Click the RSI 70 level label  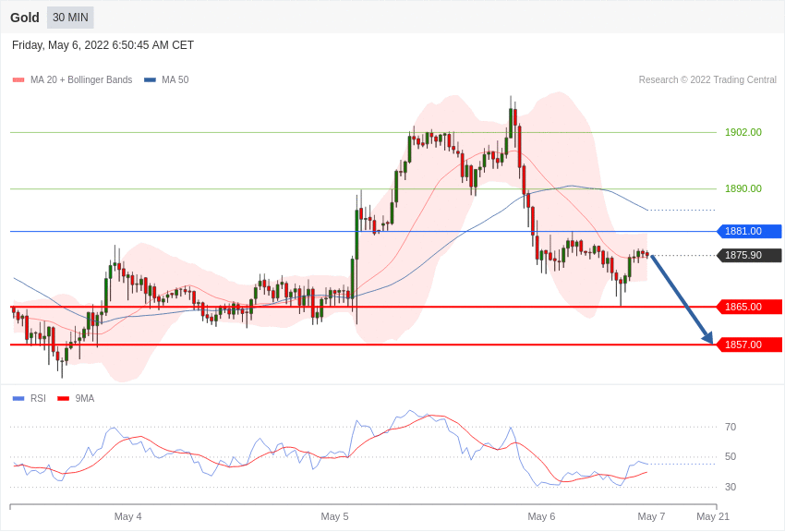tap(731, 427)
